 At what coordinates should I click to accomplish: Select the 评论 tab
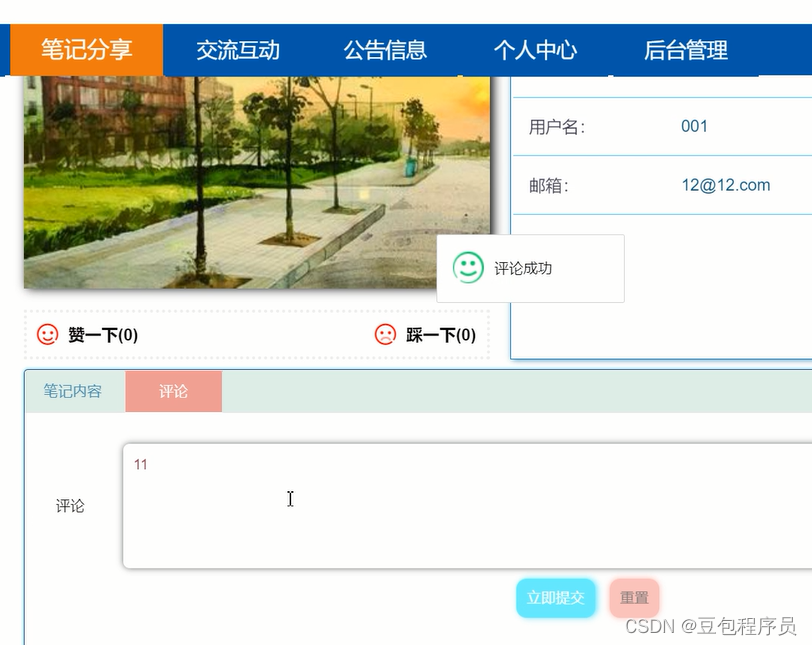pyautogui.click(x=173, y=392)
